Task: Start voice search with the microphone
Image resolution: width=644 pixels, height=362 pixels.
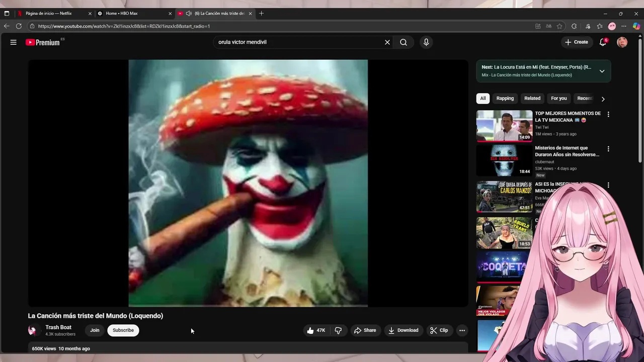Action: pos(426,42)
